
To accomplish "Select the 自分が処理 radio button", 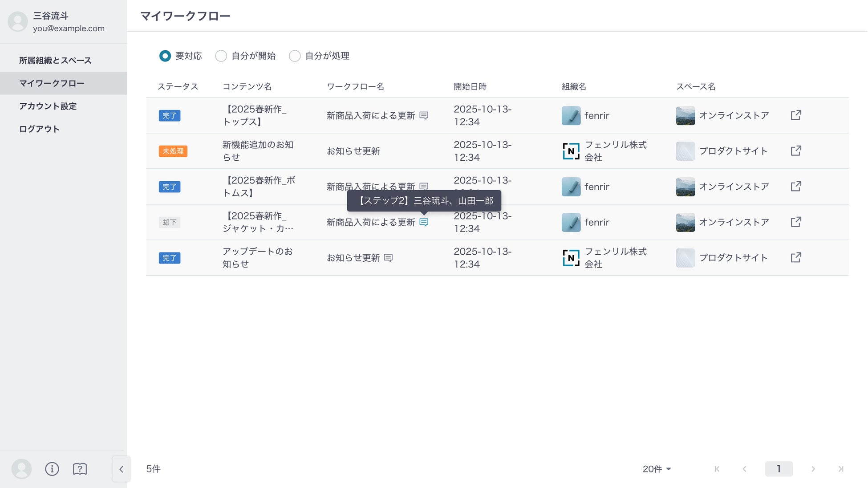I will [x=295, y=56].
